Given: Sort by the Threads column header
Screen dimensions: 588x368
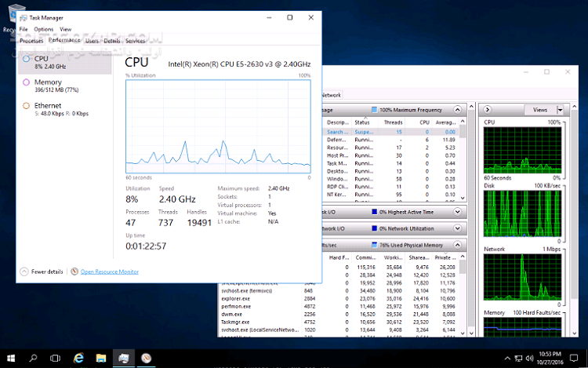Looking at the screenshot, I should (393, 122).
